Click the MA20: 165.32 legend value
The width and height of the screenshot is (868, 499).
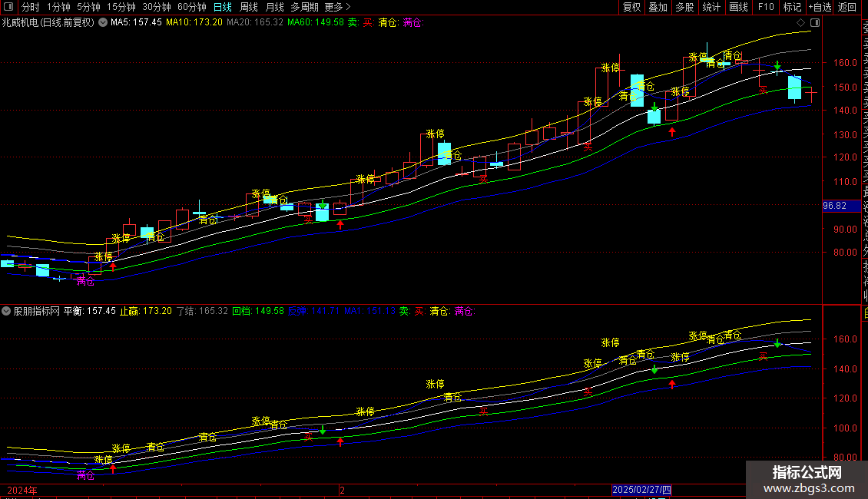(x=255, y=23)
